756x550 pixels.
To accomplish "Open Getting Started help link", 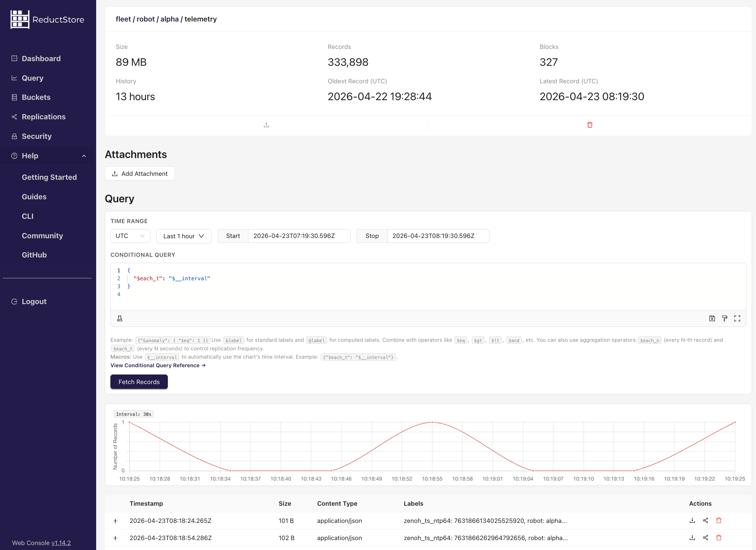I will (x=49, y=177).
